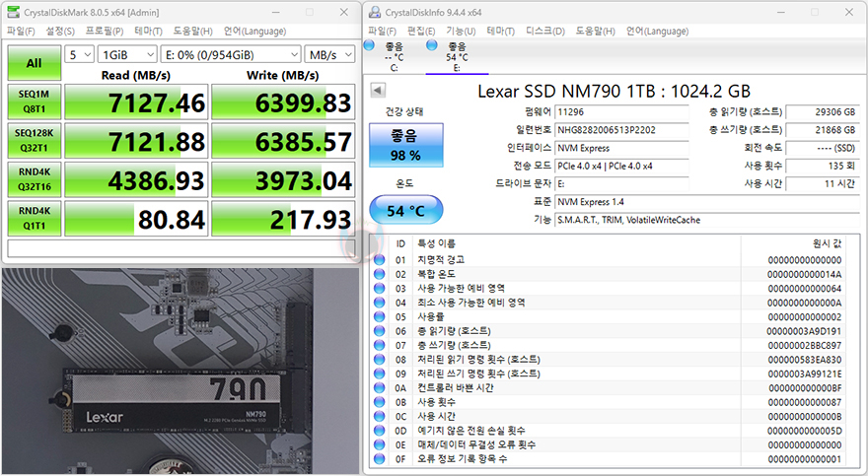Open CrystalDiskMark 프로필(P) menu
This screenshot has width=868, height=476.
click(x=105, y=31)
